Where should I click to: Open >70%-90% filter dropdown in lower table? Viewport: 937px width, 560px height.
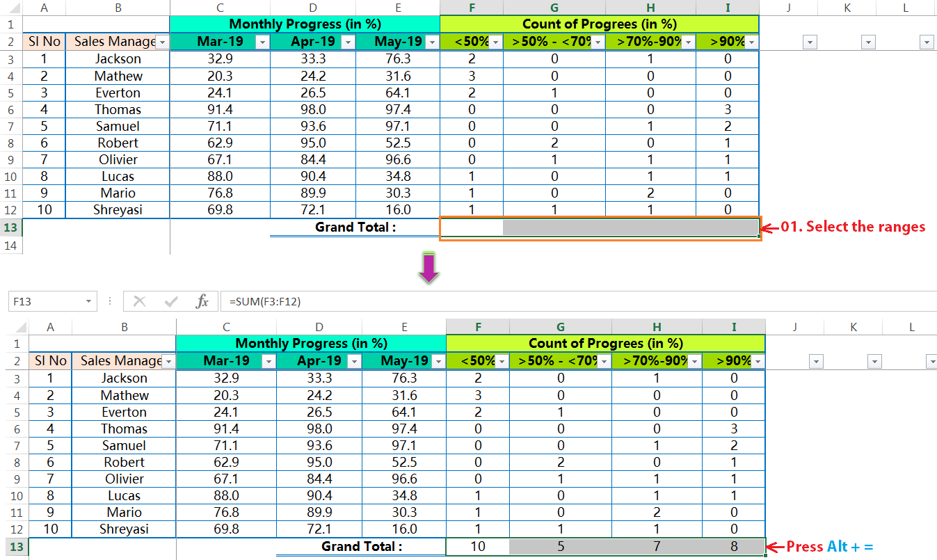694,362
